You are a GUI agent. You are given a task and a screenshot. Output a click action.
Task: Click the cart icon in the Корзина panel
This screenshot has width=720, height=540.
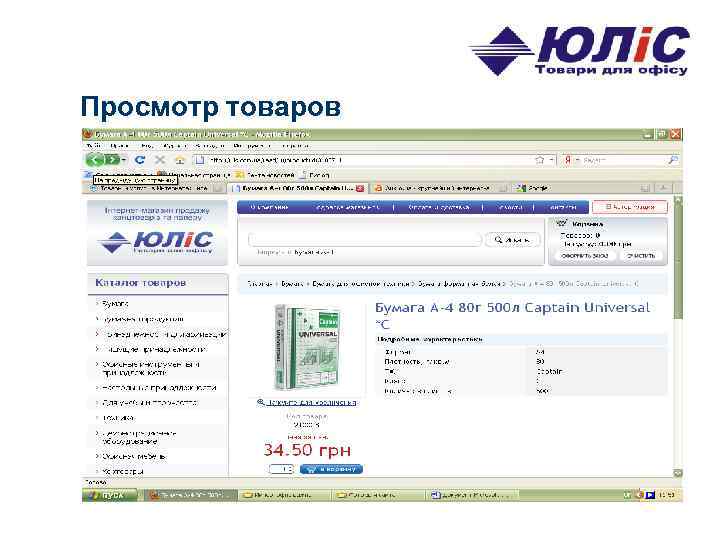click(x=561, y=224)
